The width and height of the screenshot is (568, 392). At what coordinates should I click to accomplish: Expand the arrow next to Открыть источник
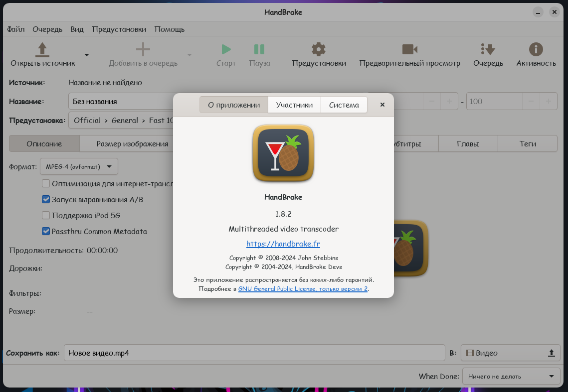87,55
